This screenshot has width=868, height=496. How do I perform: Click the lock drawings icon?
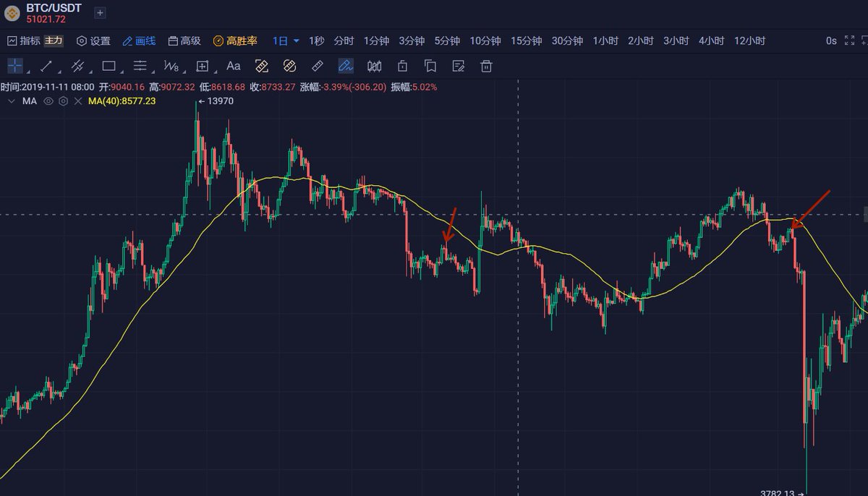402,66
